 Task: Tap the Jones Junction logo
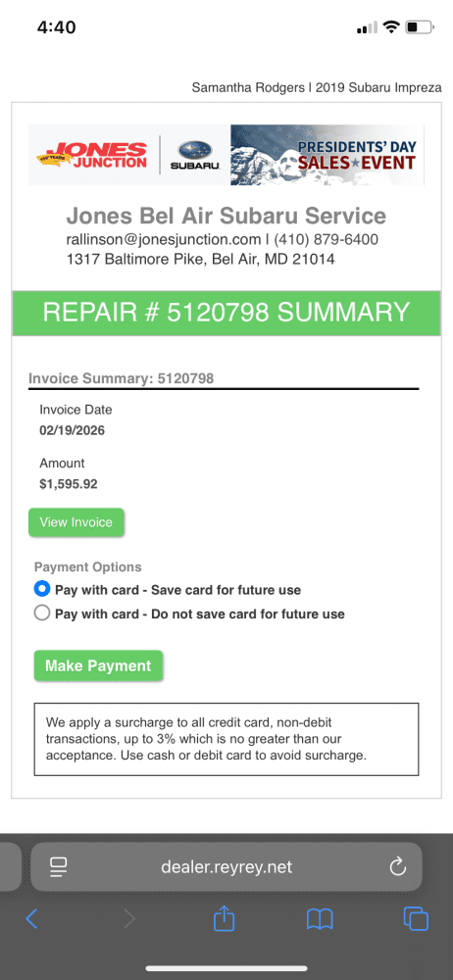point(92,155)
